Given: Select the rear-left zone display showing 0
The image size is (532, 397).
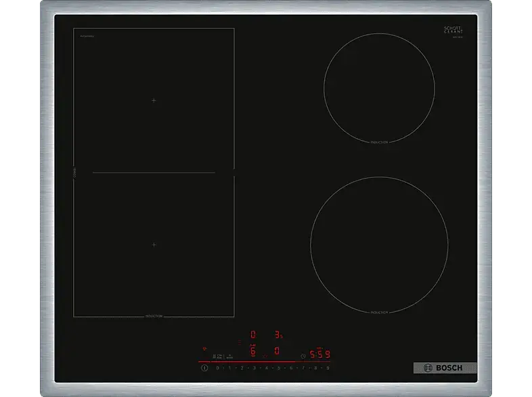Looking at the screenshot, I should [253, 334].
